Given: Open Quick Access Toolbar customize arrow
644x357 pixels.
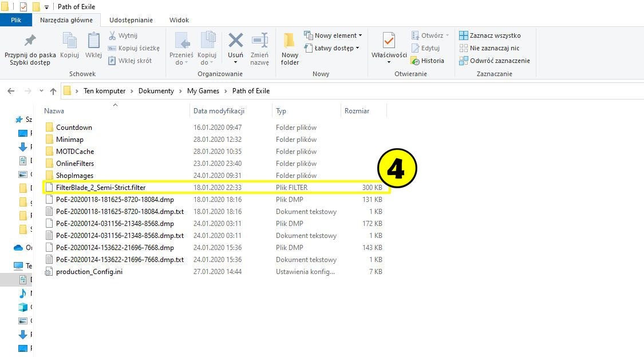Looking at the screenshot, I should click(x=46, y=7).
